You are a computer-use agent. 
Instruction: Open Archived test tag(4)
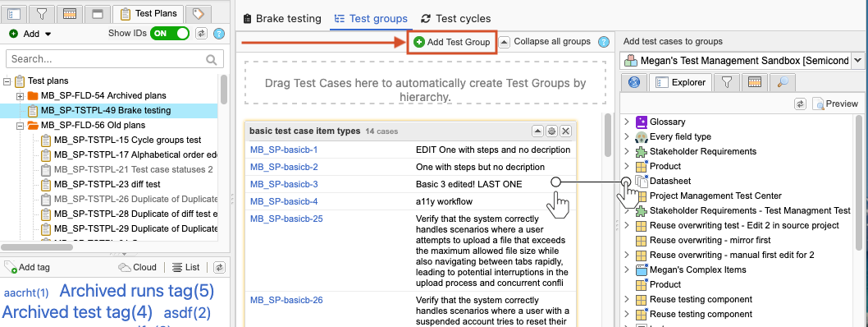[x=77, y=312]
